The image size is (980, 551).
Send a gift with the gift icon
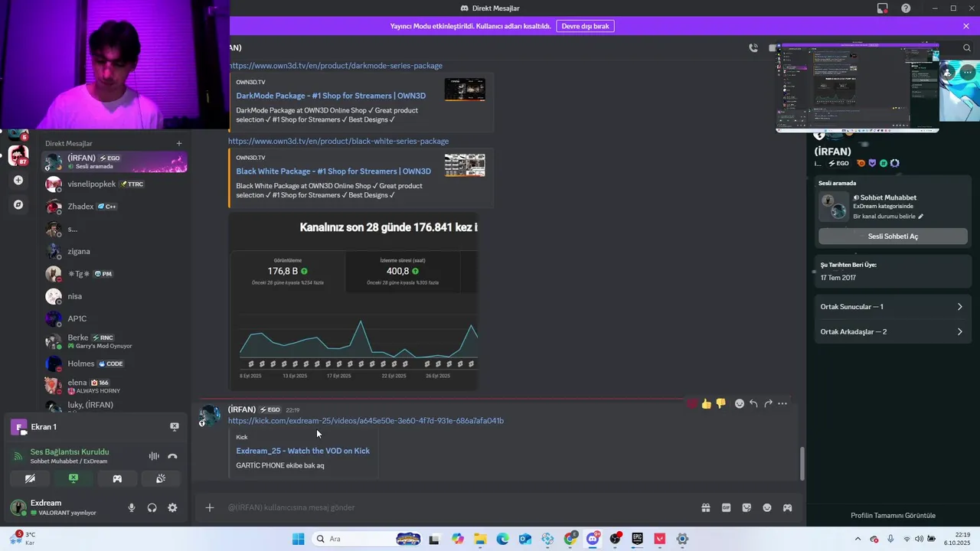705,507
